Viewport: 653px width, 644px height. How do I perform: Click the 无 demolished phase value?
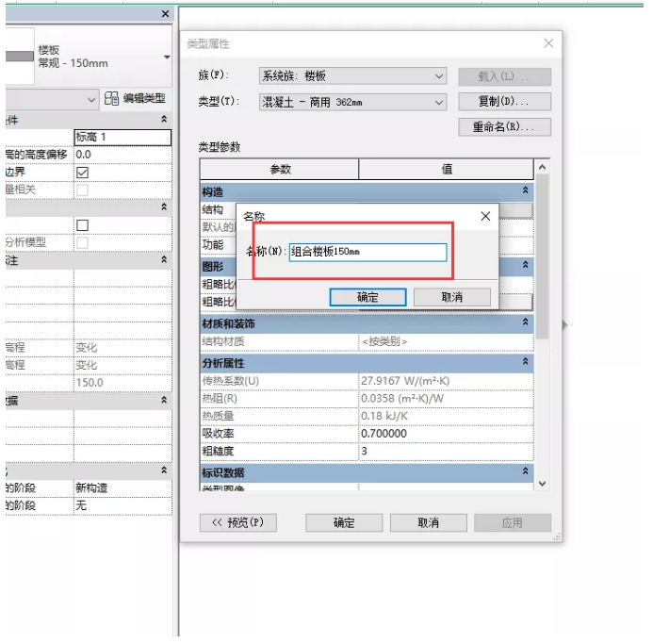tap(122, 505)
